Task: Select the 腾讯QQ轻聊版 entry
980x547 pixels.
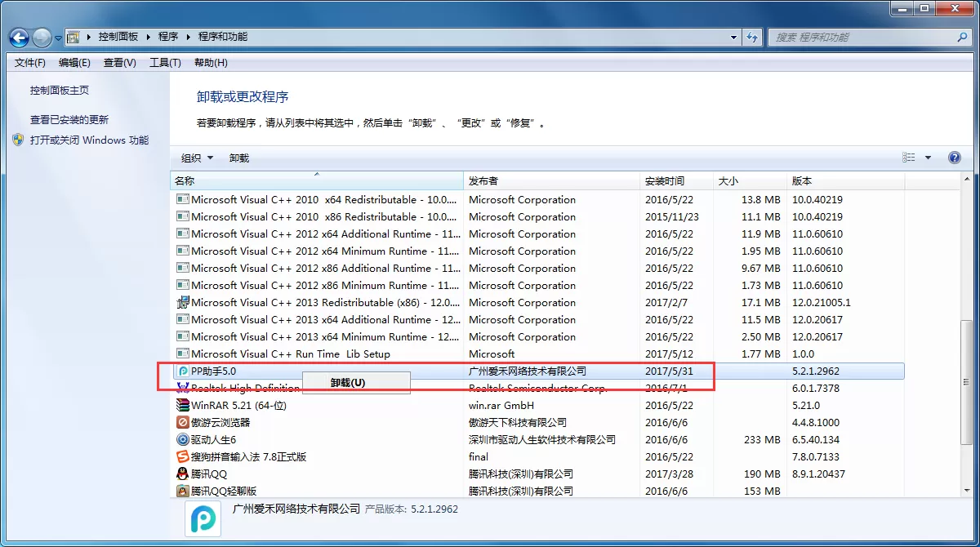Action: (x=224, y=491)
